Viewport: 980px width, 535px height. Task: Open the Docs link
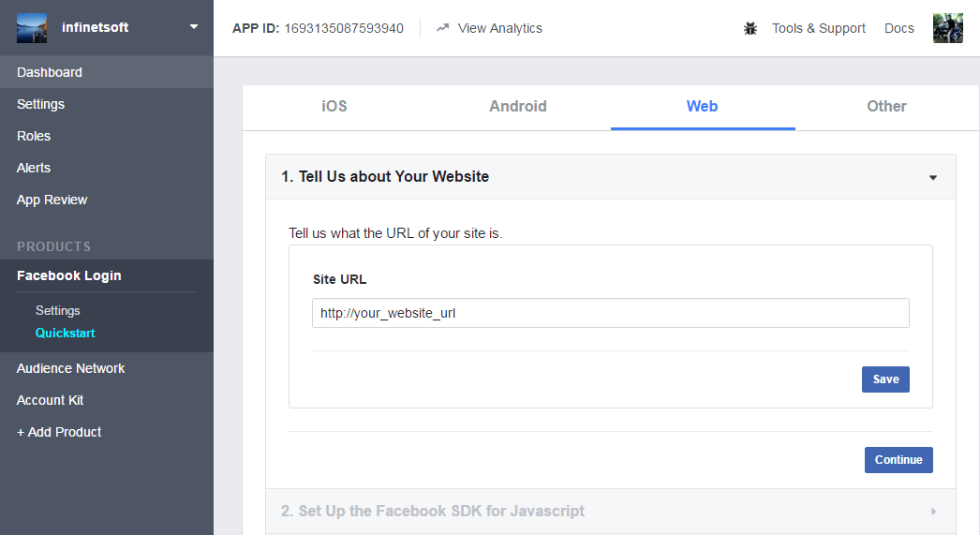898,28
